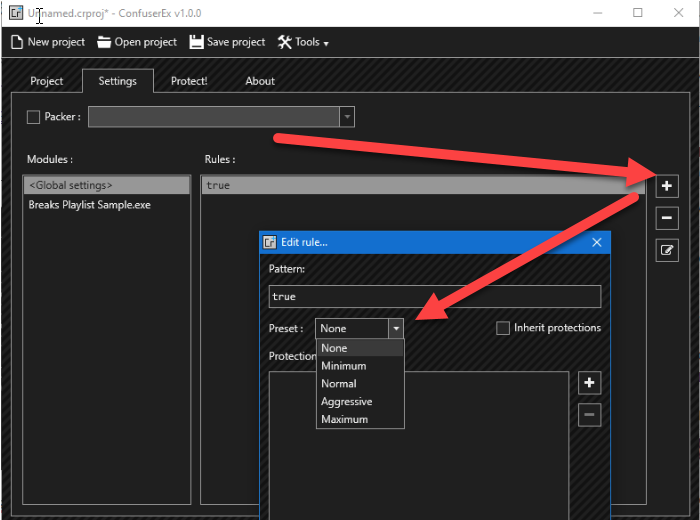Toggle the Inherit protections checkbox
Image resolution: width=700 pixels, height=520 pixels.
[x=503, y=328]
